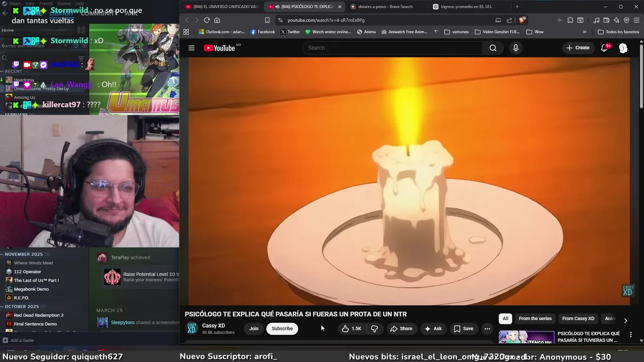Open the Wow bookmarks folder
The height and width of the screenshot is (362, 644).
tap(535, 32)
